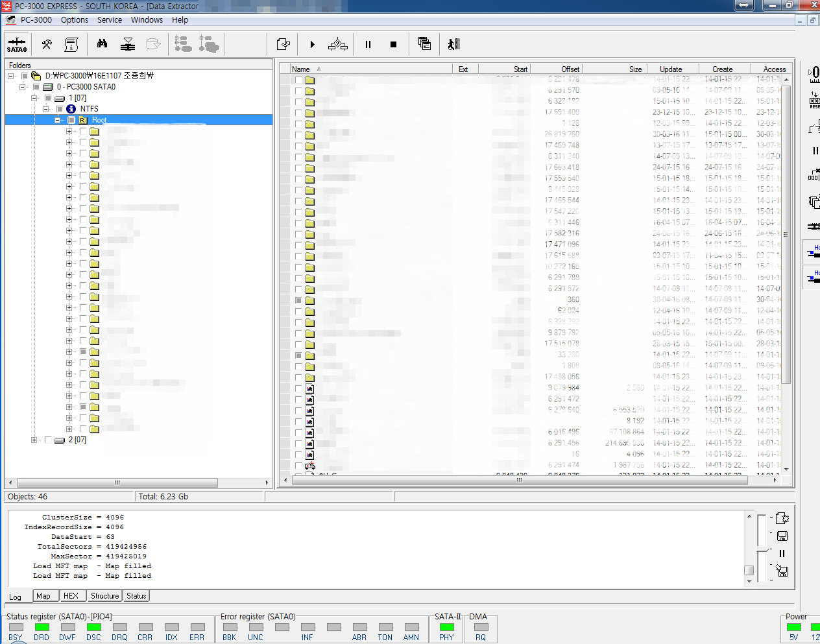Click the flowchart question-mark icon
This screenshot has height=644, width=820.
338,44
